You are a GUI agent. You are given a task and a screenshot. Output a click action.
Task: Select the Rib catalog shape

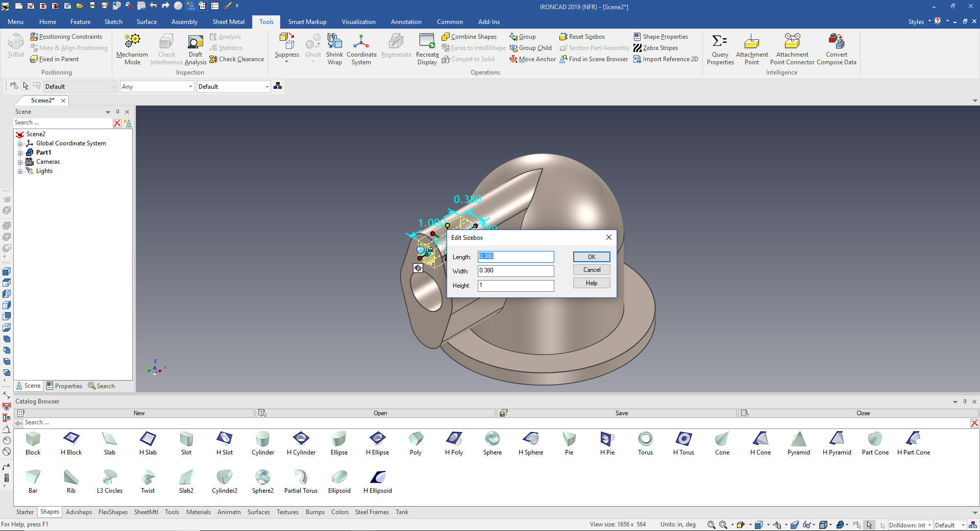tap(71, 482)
